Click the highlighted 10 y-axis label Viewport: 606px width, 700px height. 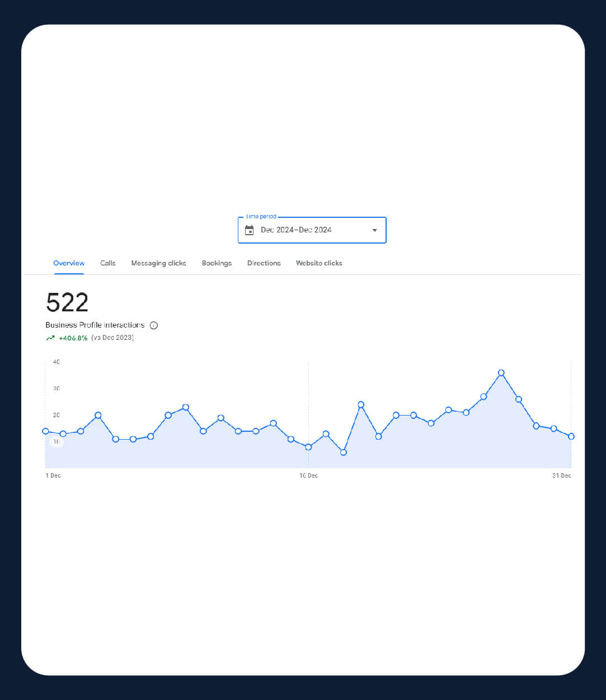pos(57,442)
